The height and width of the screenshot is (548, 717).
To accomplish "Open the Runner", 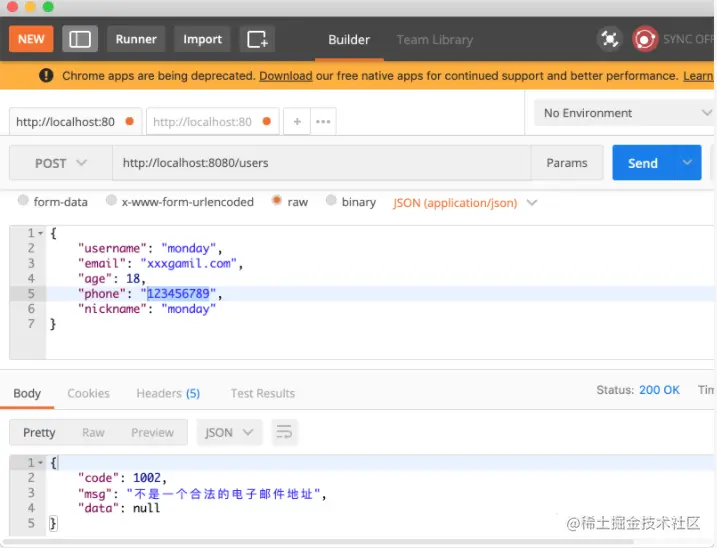I will 136,39.
